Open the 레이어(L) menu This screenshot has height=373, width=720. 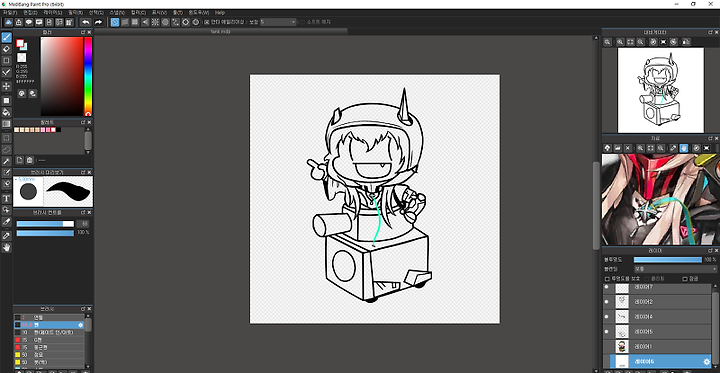[52, 12]
